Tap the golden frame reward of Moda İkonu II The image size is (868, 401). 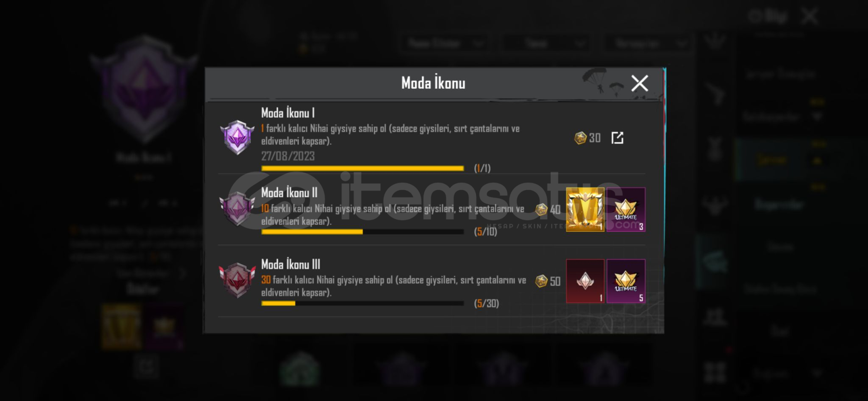click(585, 210)
